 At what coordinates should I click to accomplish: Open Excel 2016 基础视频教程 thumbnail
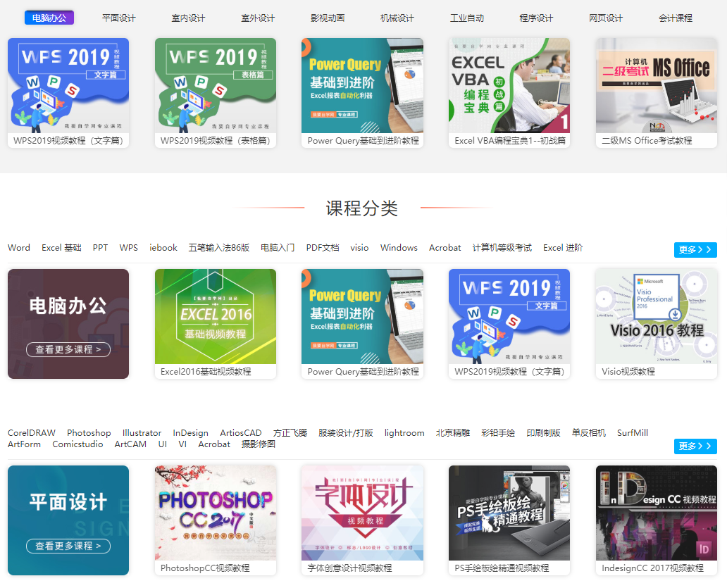click(216, 316)
